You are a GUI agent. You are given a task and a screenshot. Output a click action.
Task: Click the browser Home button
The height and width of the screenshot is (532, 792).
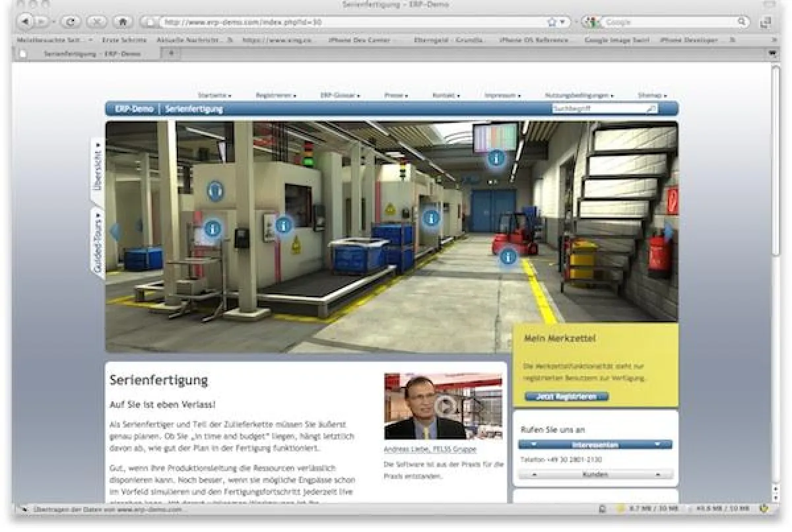click(122, 22)
